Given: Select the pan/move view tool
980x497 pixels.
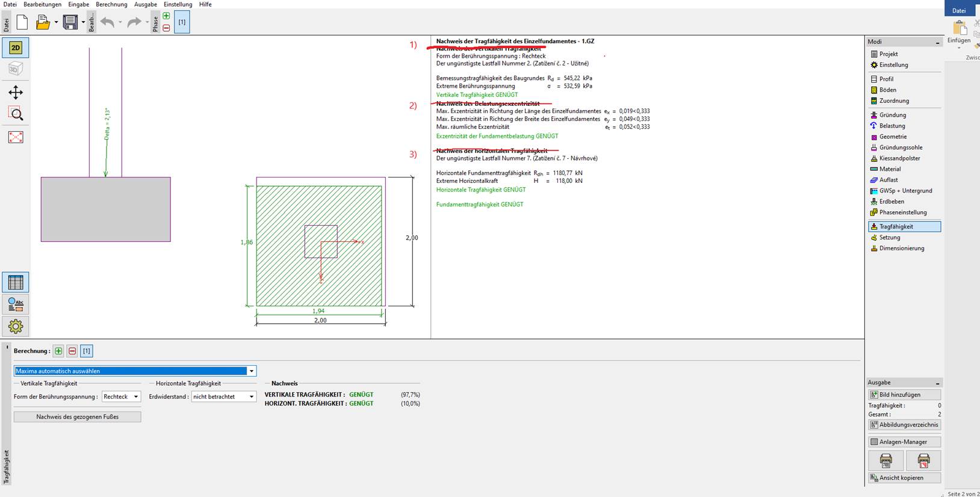Looking at the screenshot, I should click(16, 92).
